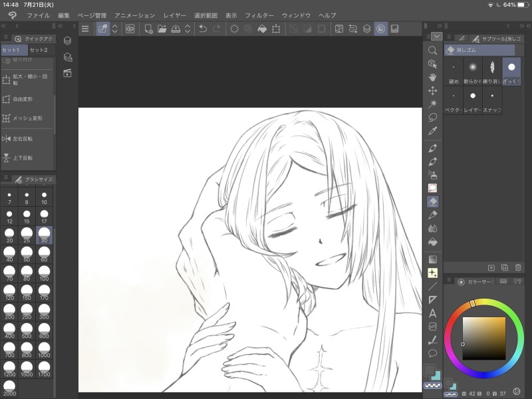The image size is (532, 399).
Task: Open the フィルター menu
Action: [259, 15]
